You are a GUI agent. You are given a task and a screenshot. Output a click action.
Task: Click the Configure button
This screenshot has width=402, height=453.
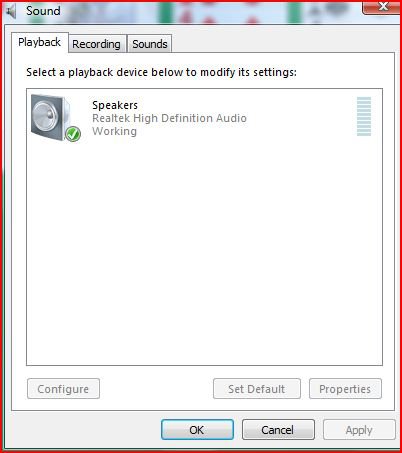point(63,389)
